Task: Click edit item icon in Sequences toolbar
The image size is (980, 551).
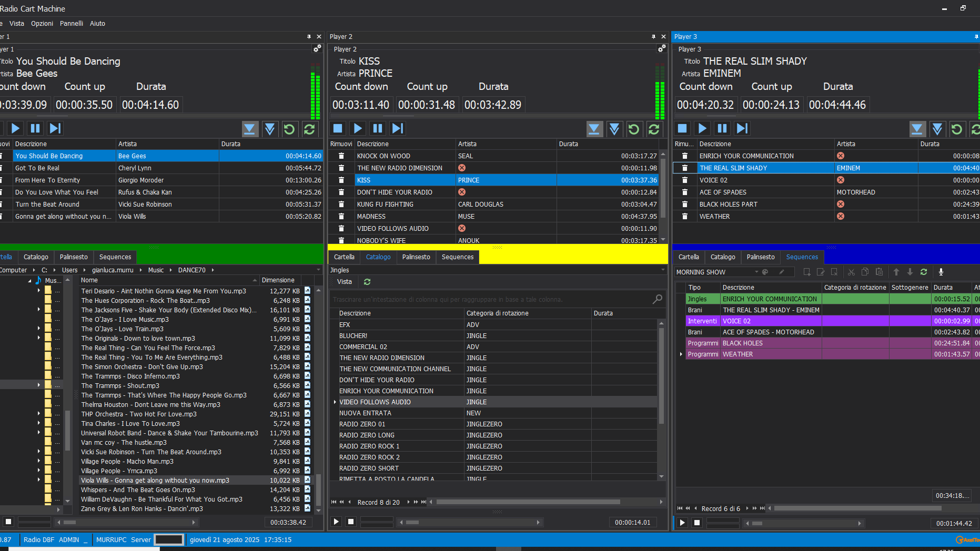Action: [x=821, y=272]
